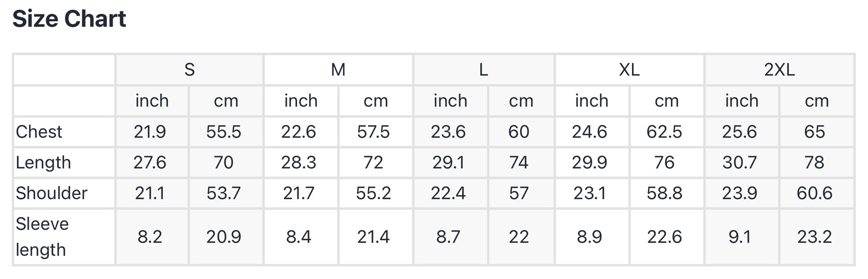
Task: Select the 60.6 shoulder cm value
Action: (x=814, y=193)
